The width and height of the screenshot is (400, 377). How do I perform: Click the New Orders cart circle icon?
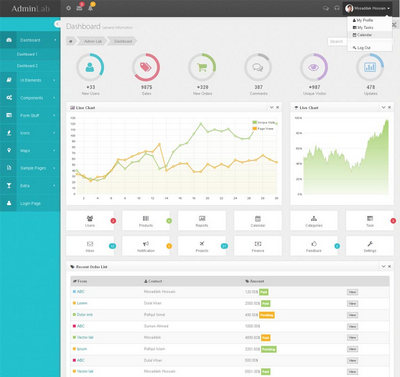(202, 67)
